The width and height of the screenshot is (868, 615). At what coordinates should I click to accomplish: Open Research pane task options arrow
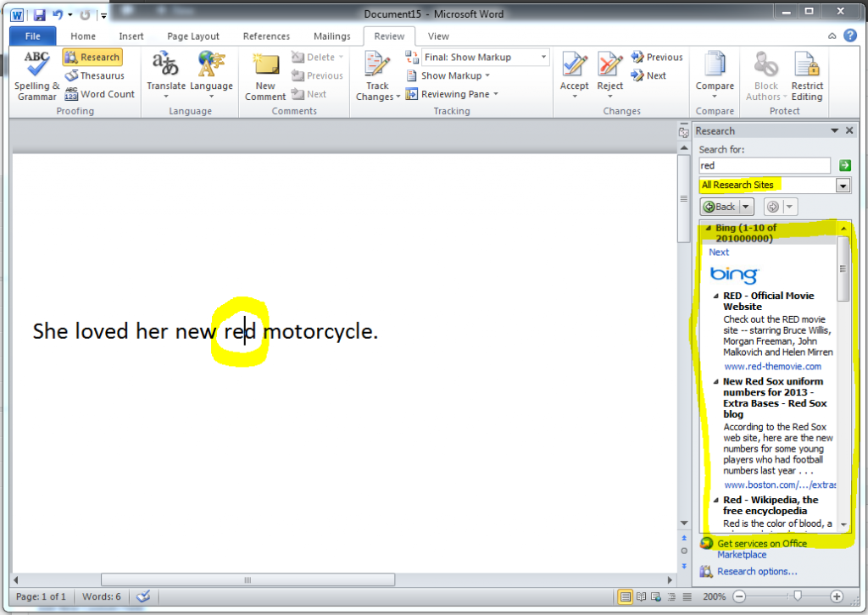[x=834, y=130]
